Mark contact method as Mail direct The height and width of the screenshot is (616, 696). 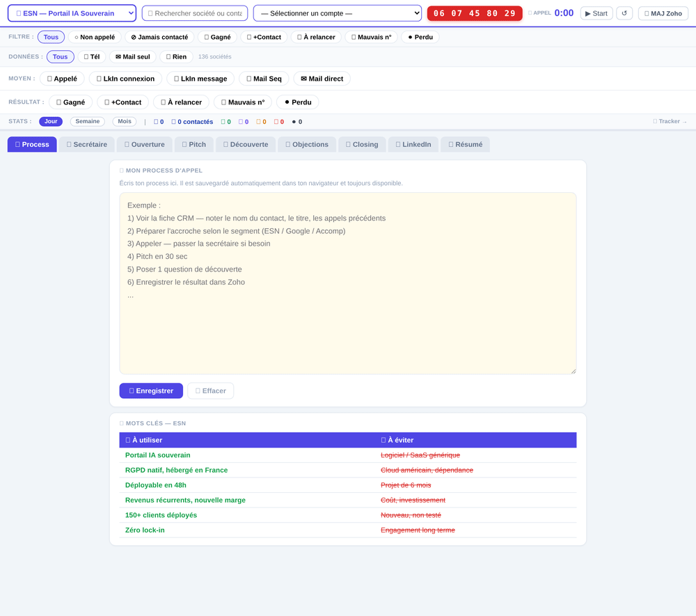(x=322, y=79)
